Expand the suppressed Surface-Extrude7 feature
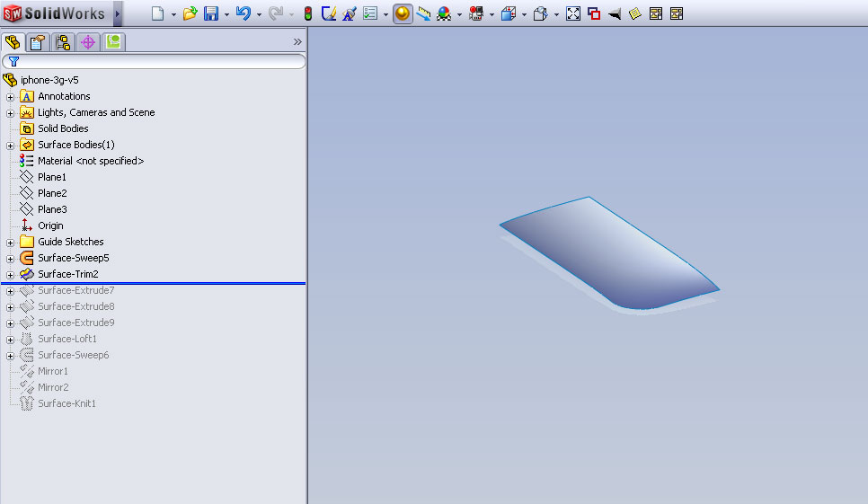 [10, 291]
